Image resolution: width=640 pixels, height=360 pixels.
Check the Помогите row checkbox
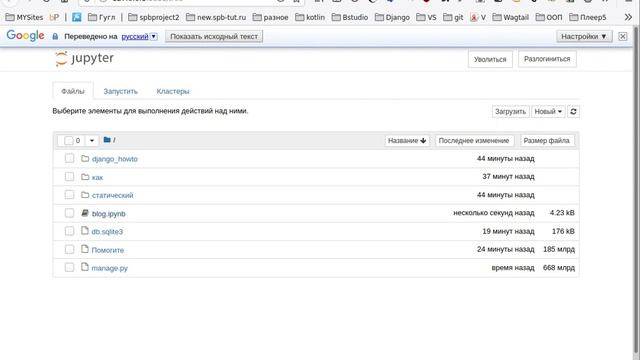point(69,249)
